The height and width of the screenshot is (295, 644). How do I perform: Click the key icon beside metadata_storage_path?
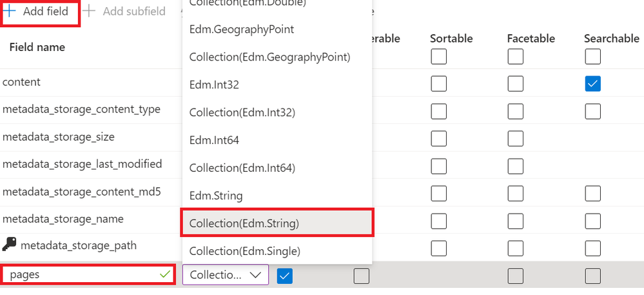pyautogui.click(x=9, y=245)
